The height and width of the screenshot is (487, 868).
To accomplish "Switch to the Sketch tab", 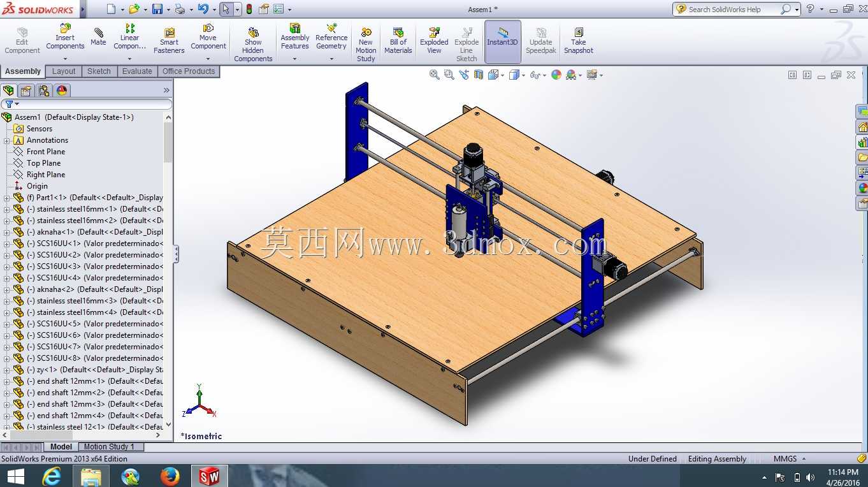I will tap(99, 71).
